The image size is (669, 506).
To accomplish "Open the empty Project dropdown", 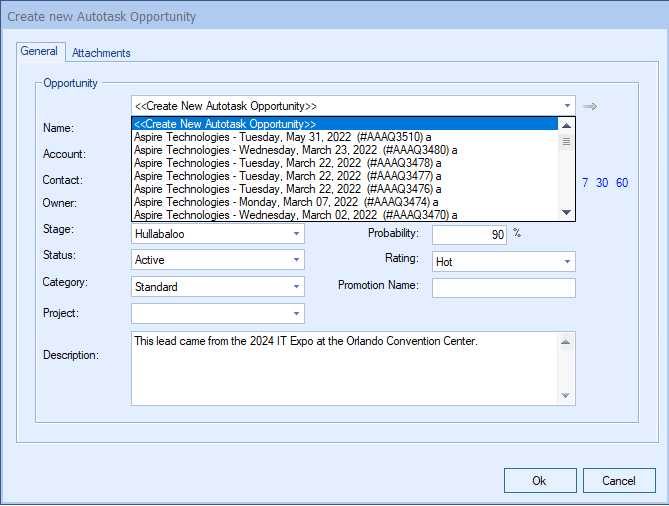I will tap(296, 314).
